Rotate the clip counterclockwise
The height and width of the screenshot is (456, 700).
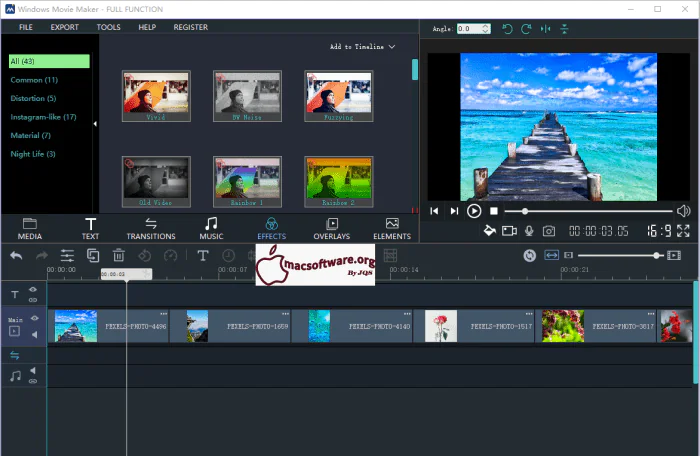[507, 29]
